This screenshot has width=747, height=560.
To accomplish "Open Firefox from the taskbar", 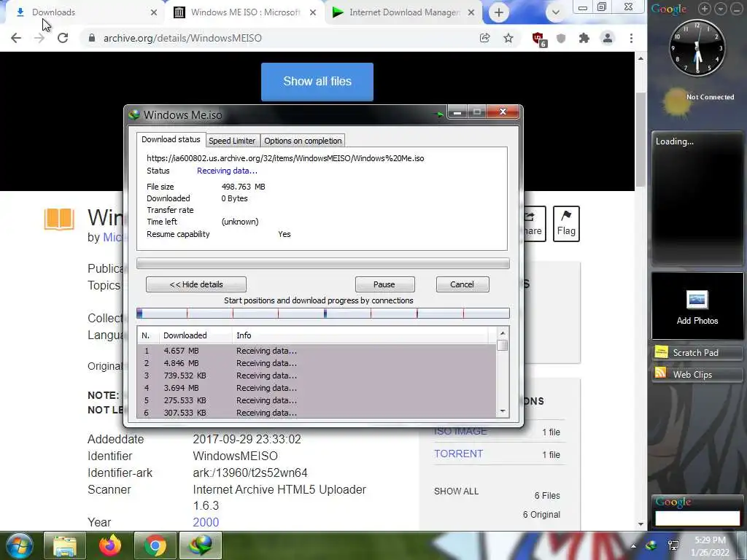I will (110, 545).
